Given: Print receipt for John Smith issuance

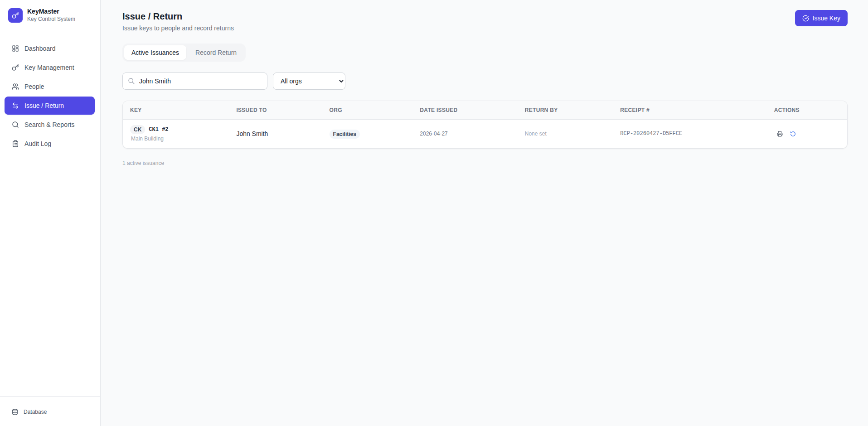Looking at the screenshot, I should [x=780, y=134].
